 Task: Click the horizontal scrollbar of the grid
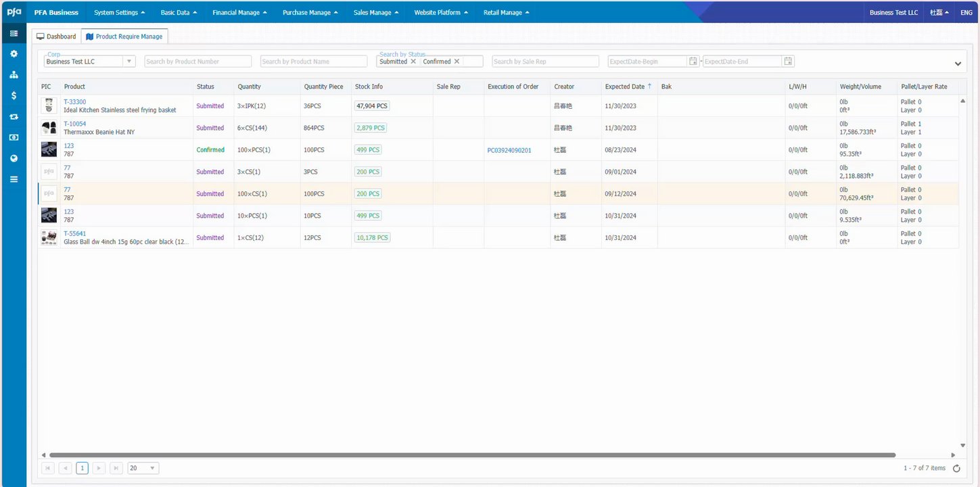pyautogui.click(x=472, y=455)
